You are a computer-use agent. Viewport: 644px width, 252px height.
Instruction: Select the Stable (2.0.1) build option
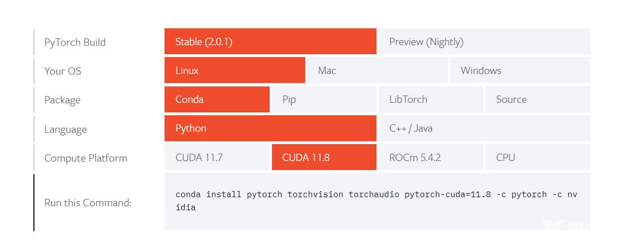270,42
